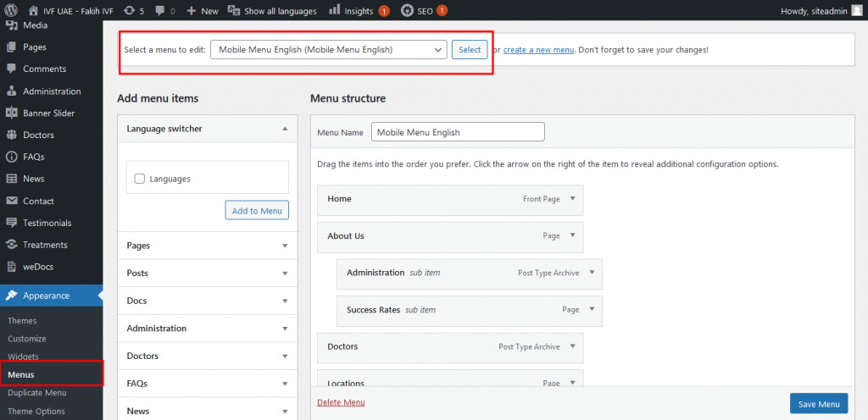Image resolution: width=868 pixels, height=420 pixels.
Task: Open the Widgets submenu item
Action: (23, 356)
